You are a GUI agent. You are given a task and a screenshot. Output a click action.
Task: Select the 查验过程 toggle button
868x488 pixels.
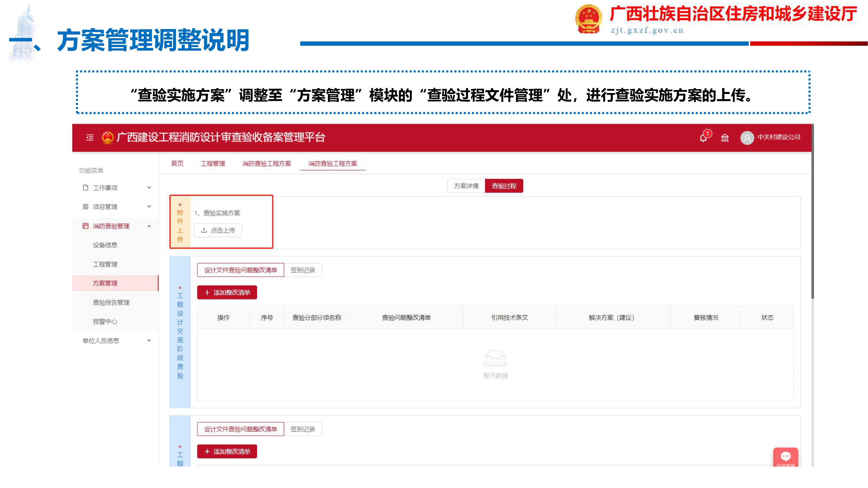click(504, 186)
